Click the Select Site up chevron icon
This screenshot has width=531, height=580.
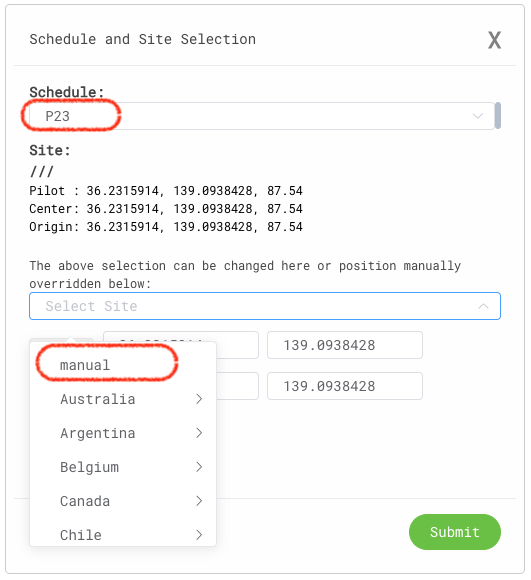[483, 306]
